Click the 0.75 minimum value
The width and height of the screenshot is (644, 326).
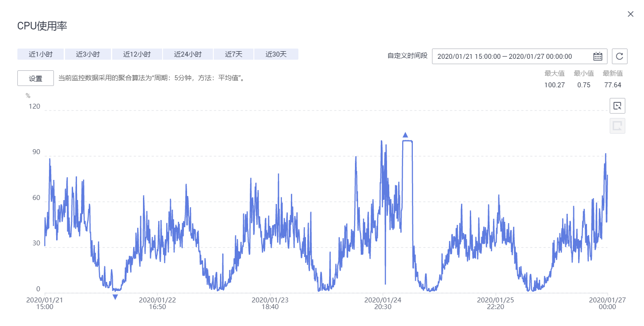click(x=583, y=85)
